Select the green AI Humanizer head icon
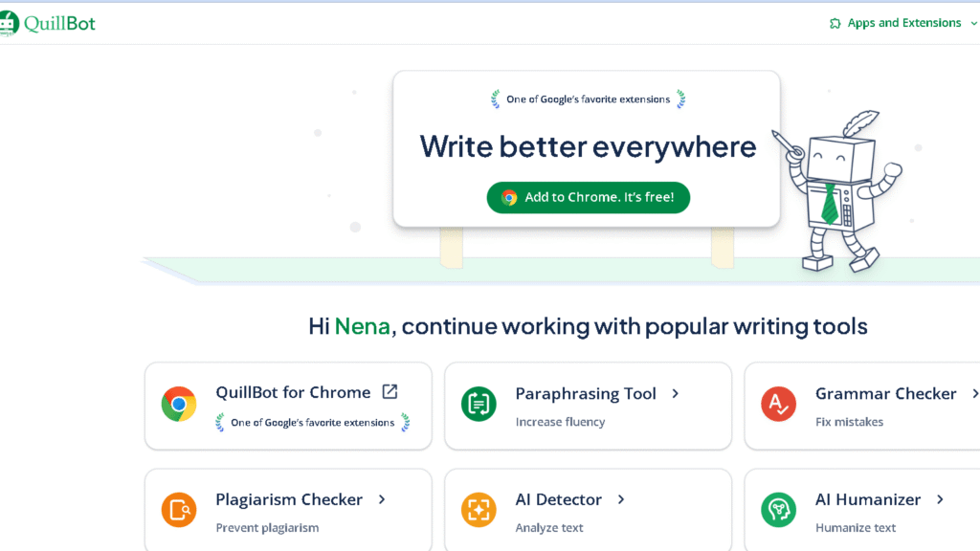Image resolution: width=980 pixels, height=551 pixels. tap(778, 510)
